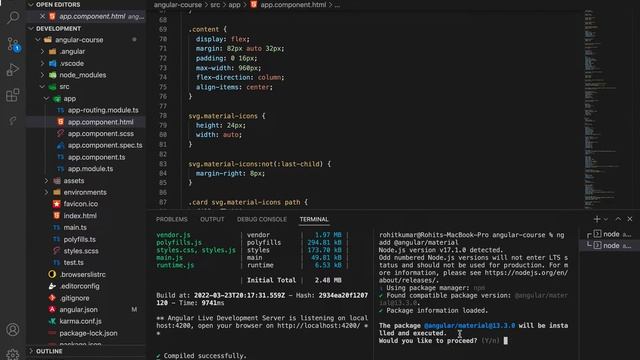Viewport: 640px width, 360px height.
Task: Click the new terminal plus icon
Action: (597, 219)
